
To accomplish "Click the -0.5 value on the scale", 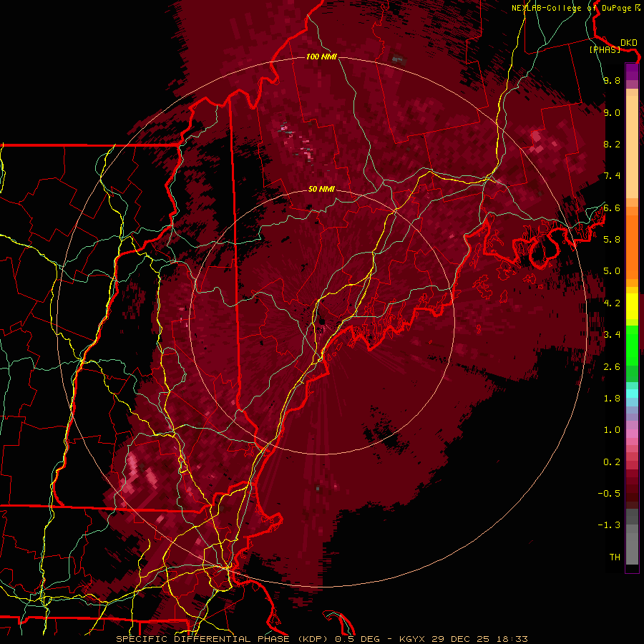I will pyautogui.click(x=609, y=494).
